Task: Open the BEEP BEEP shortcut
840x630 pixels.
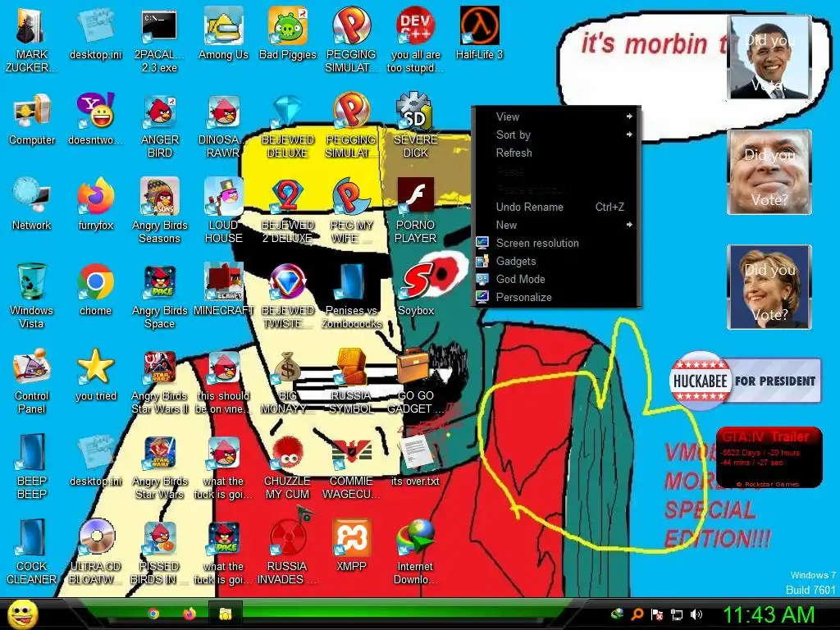Action: [32, 466]
